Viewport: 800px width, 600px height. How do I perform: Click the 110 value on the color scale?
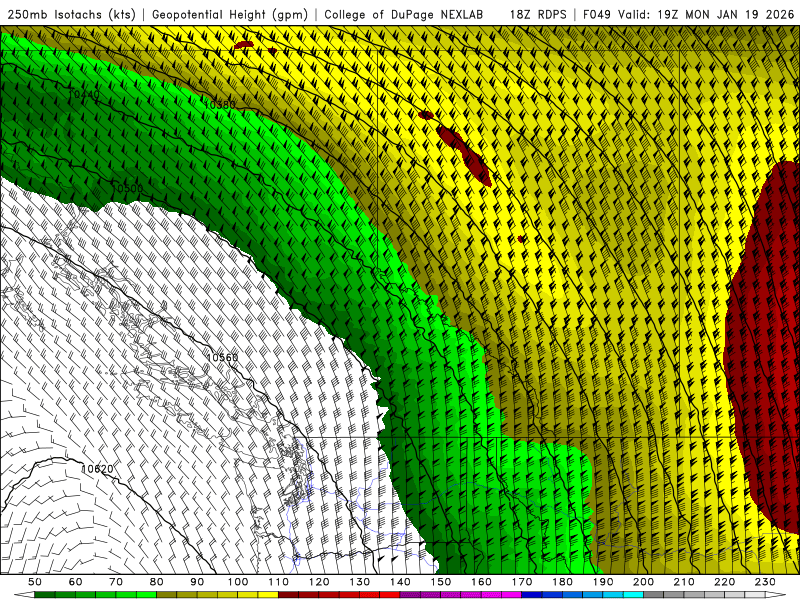(x=279, y=582)
